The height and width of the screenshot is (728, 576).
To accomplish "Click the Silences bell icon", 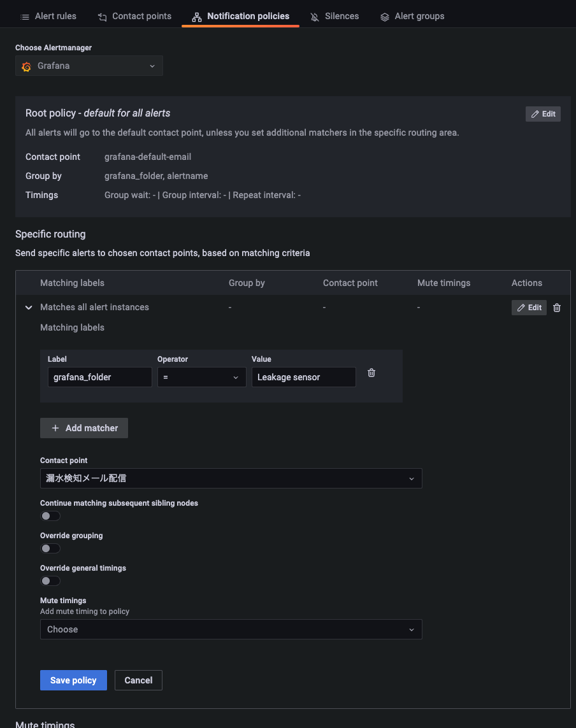I will coord(315,17).
